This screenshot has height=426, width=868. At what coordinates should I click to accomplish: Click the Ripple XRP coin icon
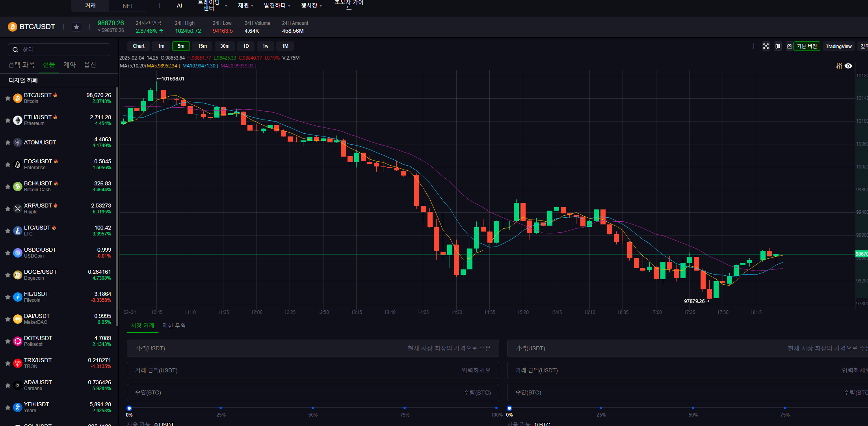[17, 209]
